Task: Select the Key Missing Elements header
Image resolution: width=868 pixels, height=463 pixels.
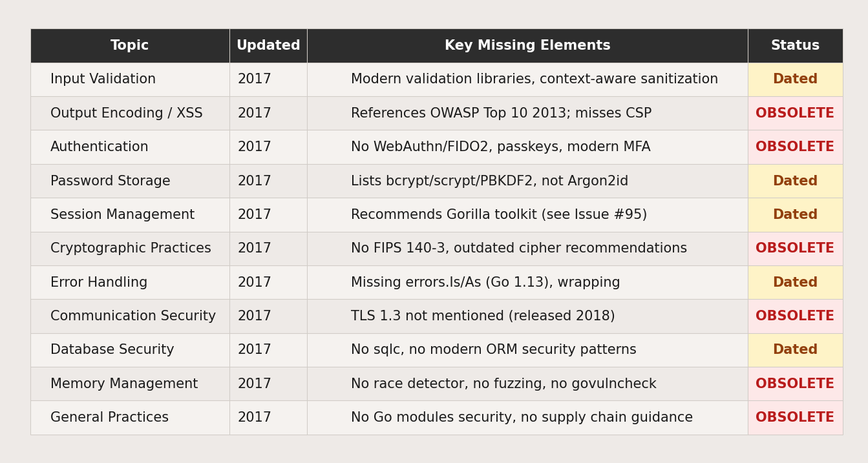Action: coord(527,46)
